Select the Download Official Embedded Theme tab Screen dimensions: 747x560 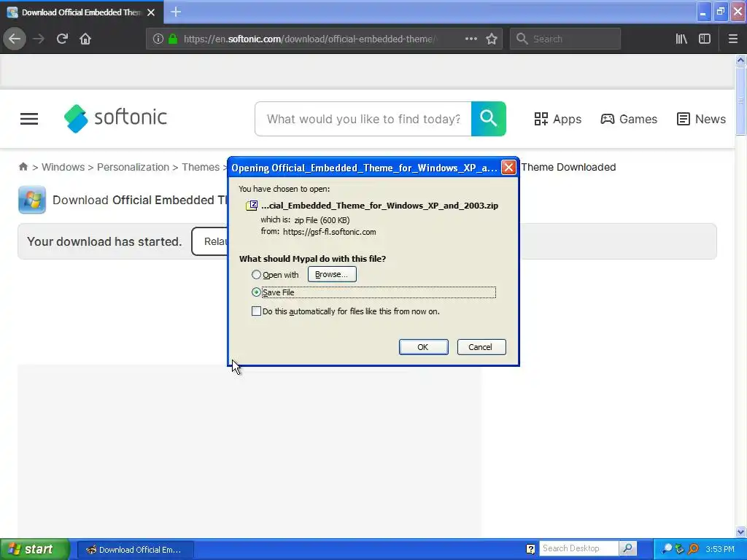click(x=82, y=12)
